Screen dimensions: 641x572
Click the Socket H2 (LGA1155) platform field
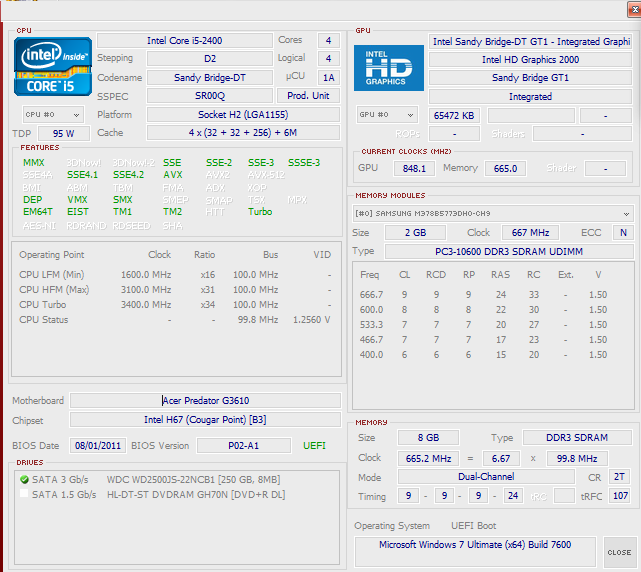pos(243,114)
